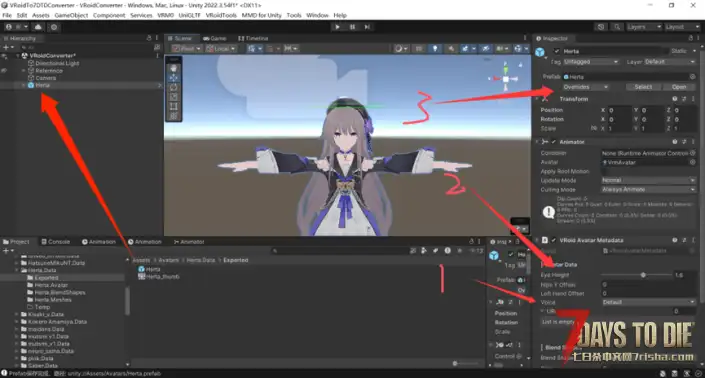Click the prefab Open button
The height and width of the screenshot is (378, 705).
coord(679,87)
